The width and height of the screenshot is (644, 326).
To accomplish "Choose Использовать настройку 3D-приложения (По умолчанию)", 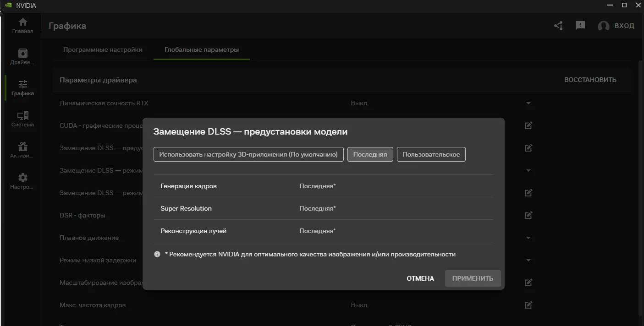I will point(248,154).
